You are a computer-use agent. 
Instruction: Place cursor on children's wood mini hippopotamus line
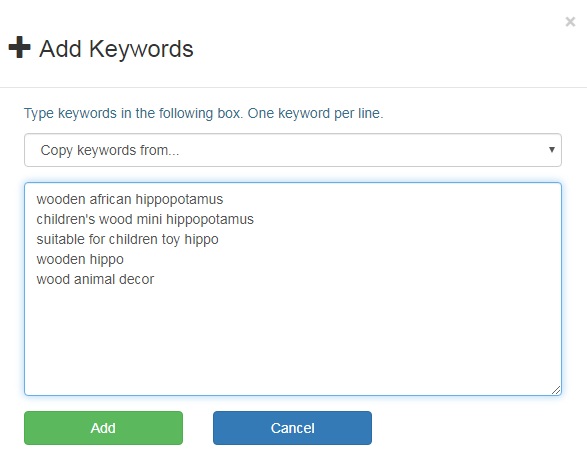(x=145, y=219)
